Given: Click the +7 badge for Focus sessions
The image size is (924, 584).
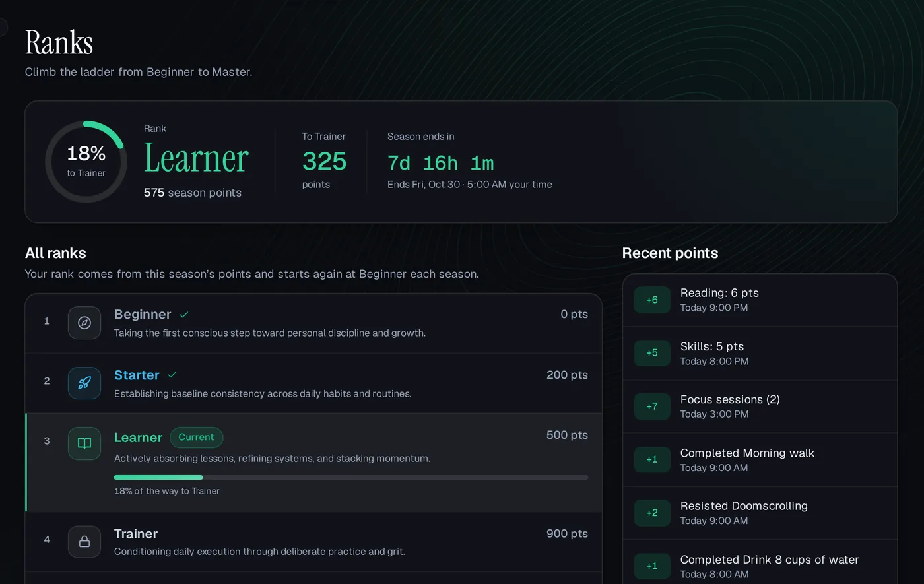Looking at the screenshot, I should [652, 406].
